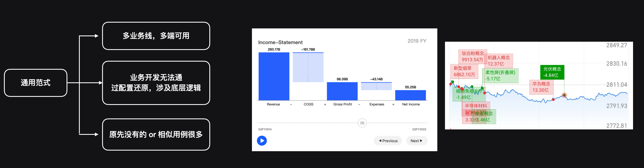Click the Previous button
Viewport: 644px width, 168px height.
coord(388,141)
